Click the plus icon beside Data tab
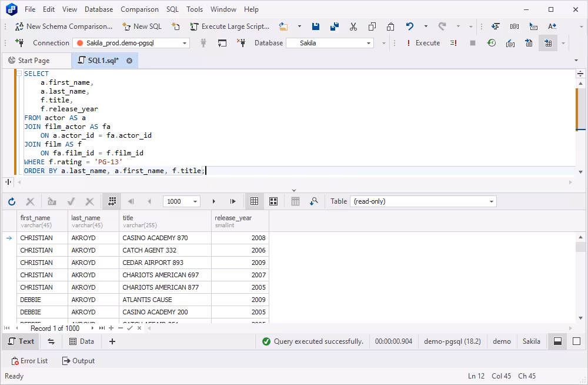Image resolution: width=588 pixels, height=385 pixels. click(x=112, y=341)
